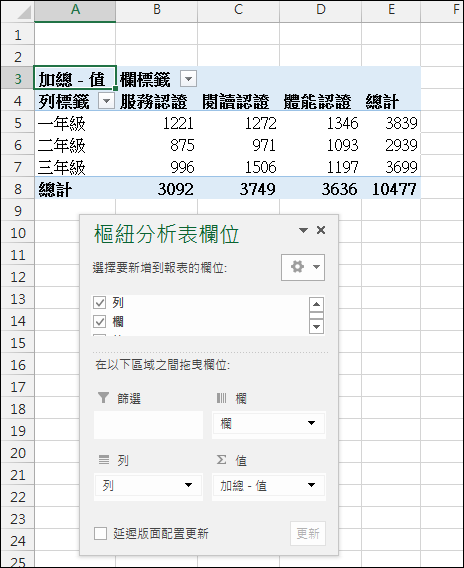
Task: Select the 閱讀認證 column header cell
Action: tap(238, 100)
